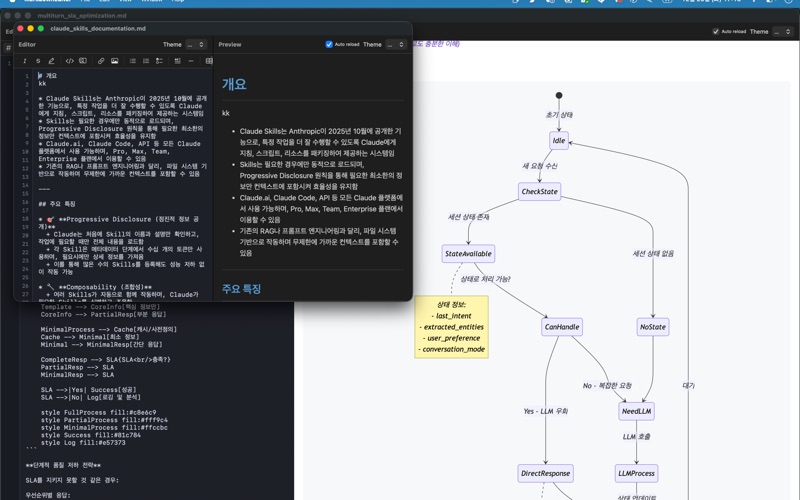Image resolution: width=800 pixels, height=500 pixels.
Task: Disable Auto reload in the front preview pane
Action: [x=329, y=44]
